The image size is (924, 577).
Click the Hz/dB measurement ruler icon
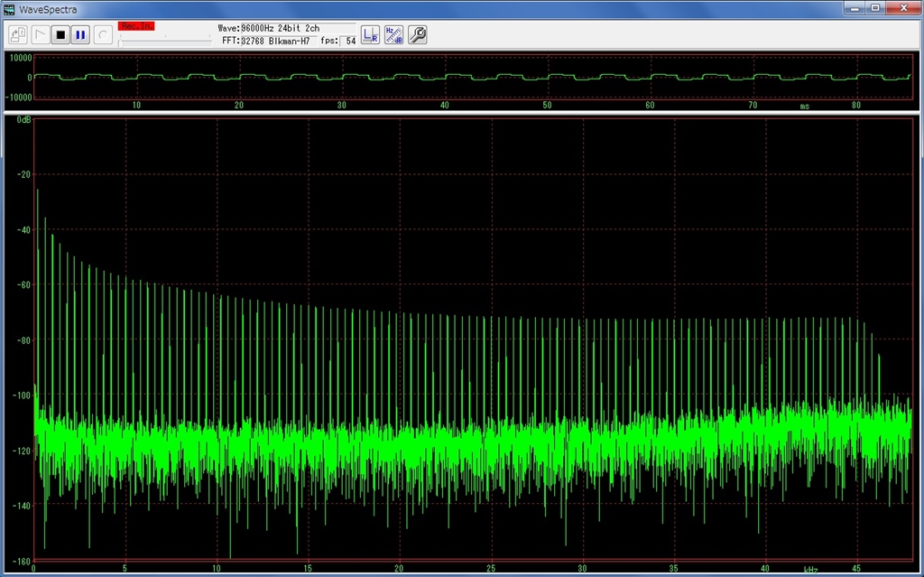[393, 35]
